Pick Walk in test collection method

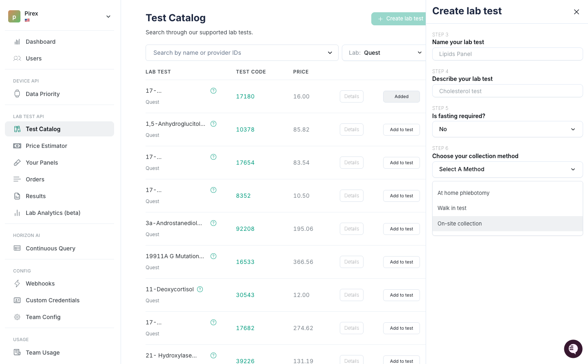click(452, 208)
